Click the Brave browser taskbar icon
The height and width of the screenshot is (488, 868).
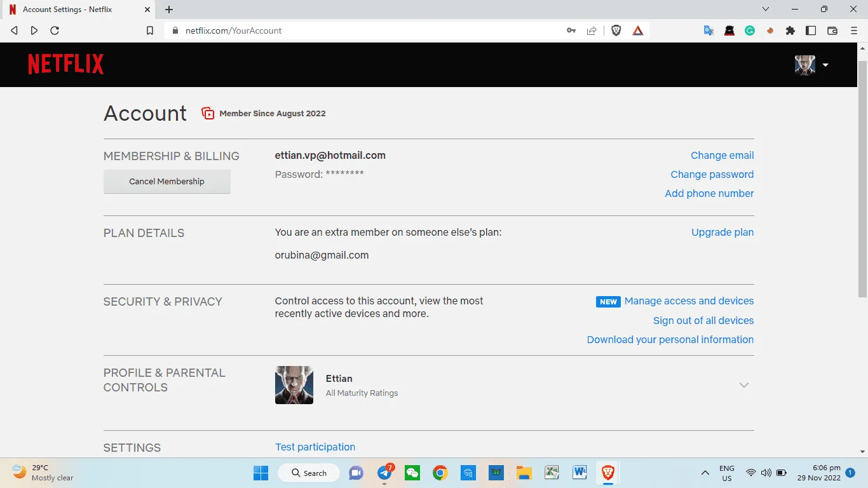tap(608, 473)
